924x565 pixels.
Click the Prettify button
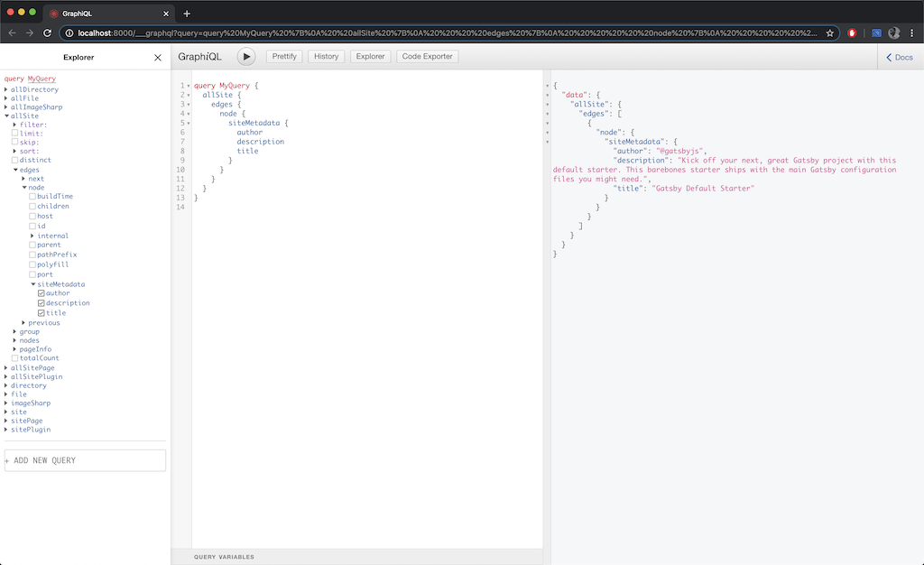click(x=283, y=56)
